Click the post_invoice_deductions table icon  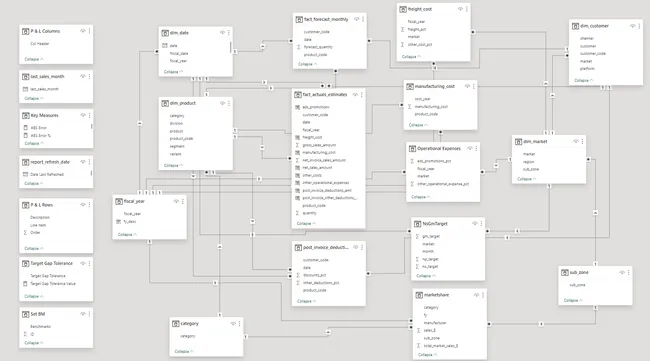tap(298, 247)
